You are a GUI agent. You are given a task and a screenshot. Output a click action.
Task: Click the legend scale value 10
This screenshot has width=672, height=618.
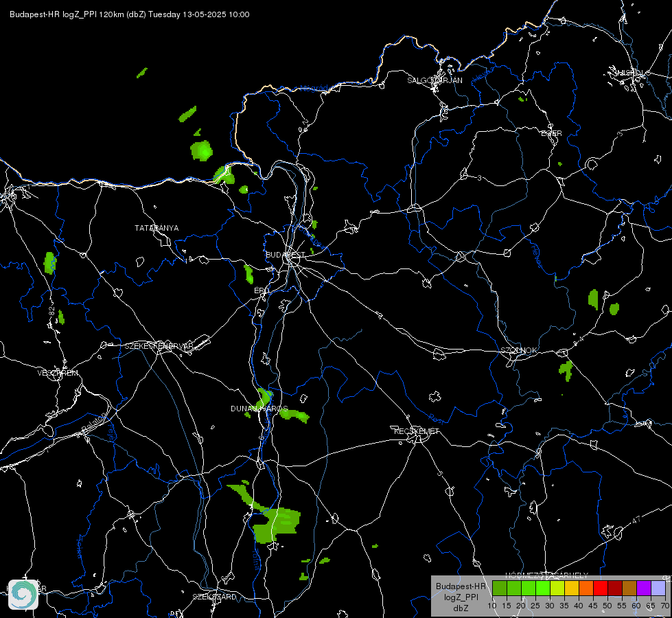click(492, 606)
